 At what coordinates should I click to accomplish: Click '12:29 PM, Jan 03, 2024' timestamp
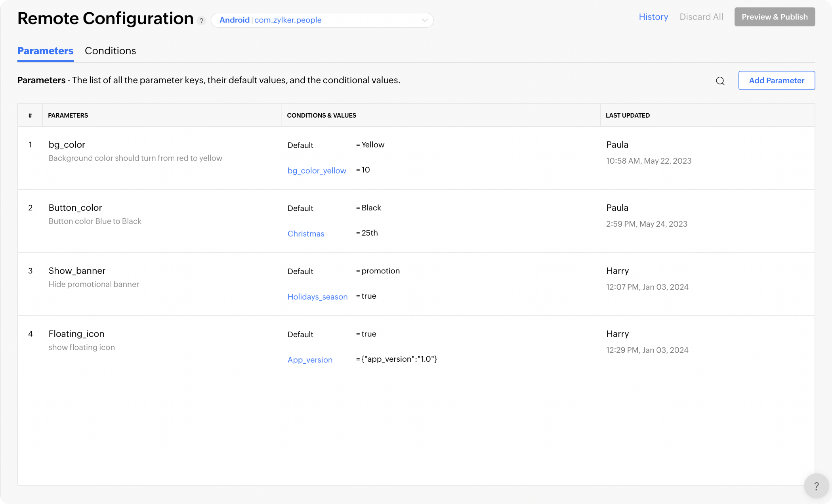[x=647, y=349]
